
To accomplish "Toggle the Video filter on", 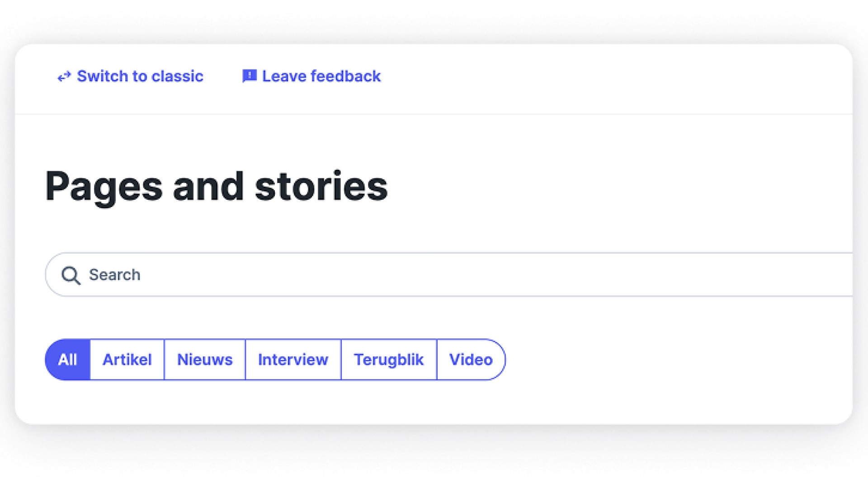I will click(471, 359).
